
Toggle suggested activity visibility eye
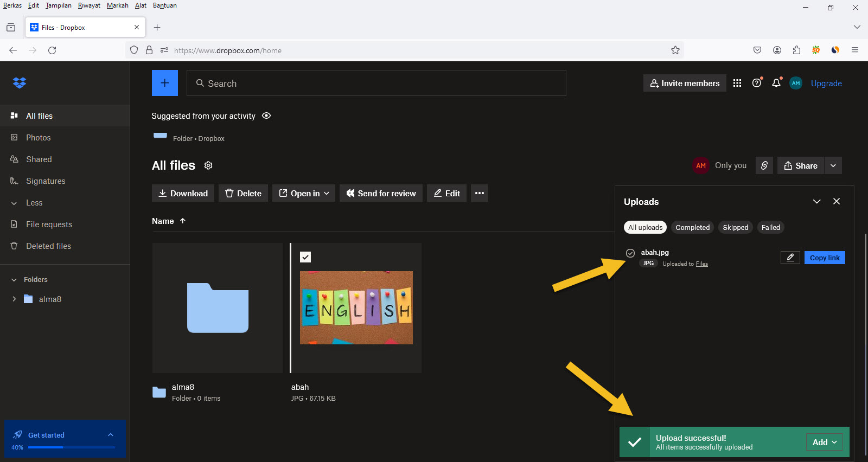pos(266,116)
